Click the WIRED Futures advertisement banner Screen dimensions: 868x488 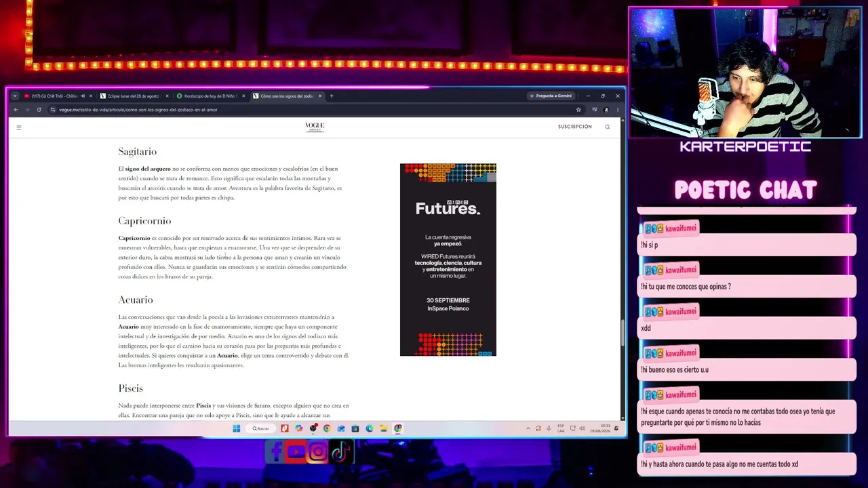tap(448, 260)
